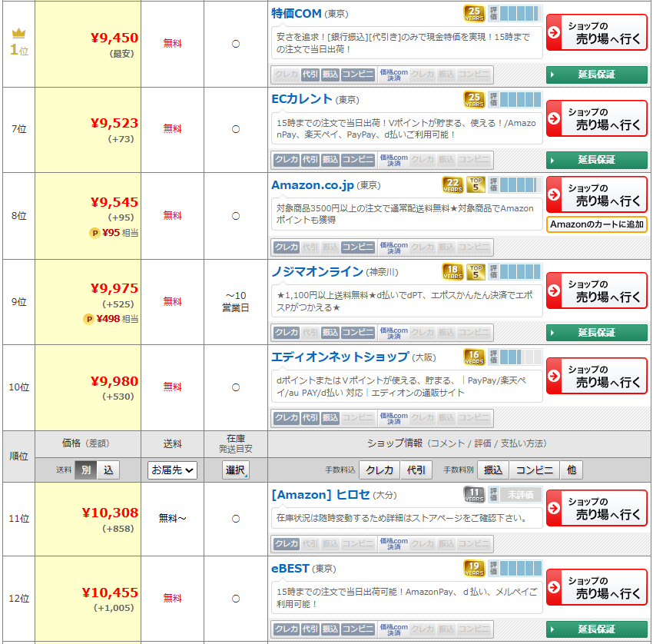Go to [Amazon] ヒロセ's sales page
Image resolution: width=653 pixels, height=644 pixels.
(596, 508)
